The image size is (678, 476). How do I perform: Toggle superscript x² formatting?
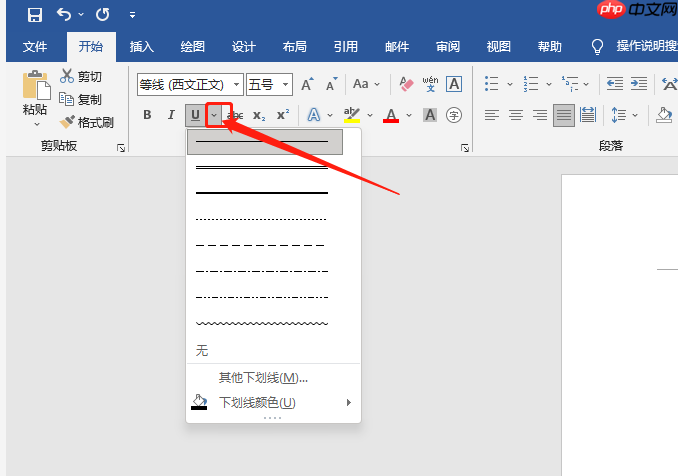(x=283, y=115)
